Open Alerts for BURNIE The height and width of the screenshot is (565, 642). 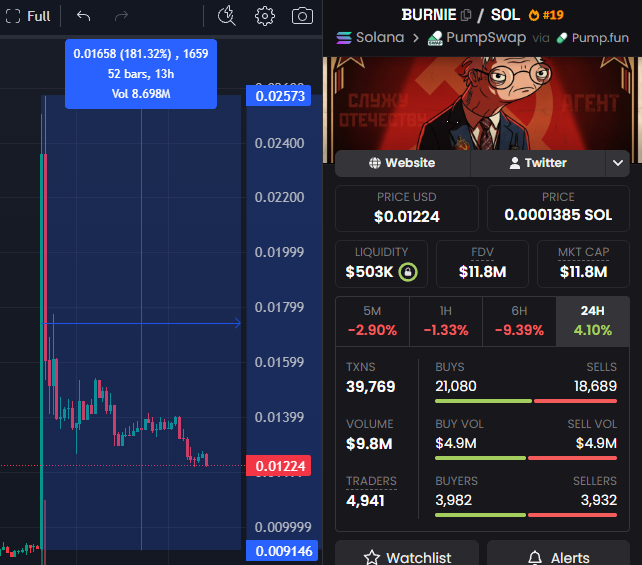558,553
